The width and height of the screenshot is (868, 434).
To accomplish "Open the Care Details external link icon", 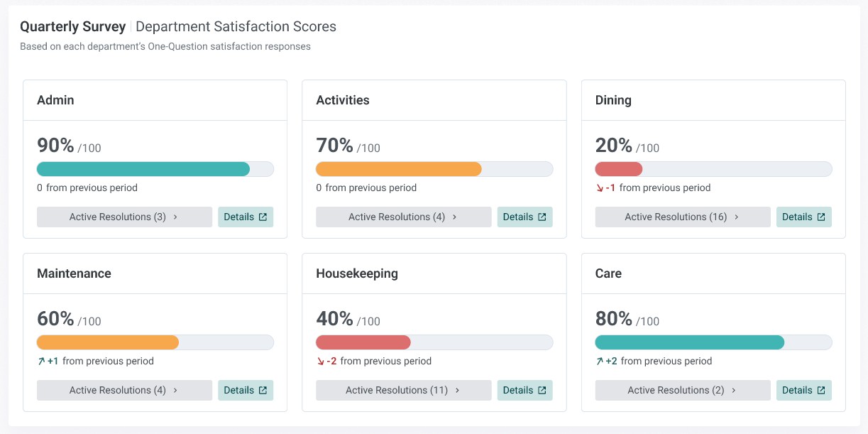I will coord(821,391).
